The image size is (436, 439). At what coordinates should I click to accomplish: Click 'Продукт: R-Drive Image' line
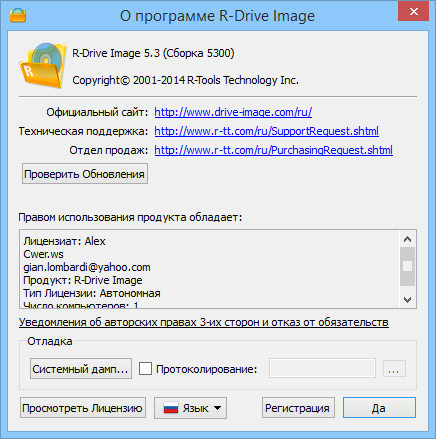[83, 280]
